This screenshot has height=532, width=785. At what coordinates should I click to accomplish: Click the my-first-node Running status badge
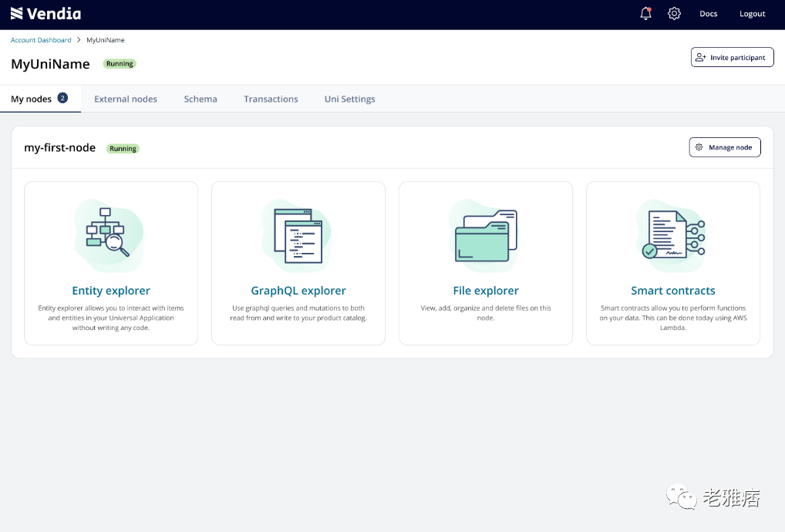[x=123, y=149]
